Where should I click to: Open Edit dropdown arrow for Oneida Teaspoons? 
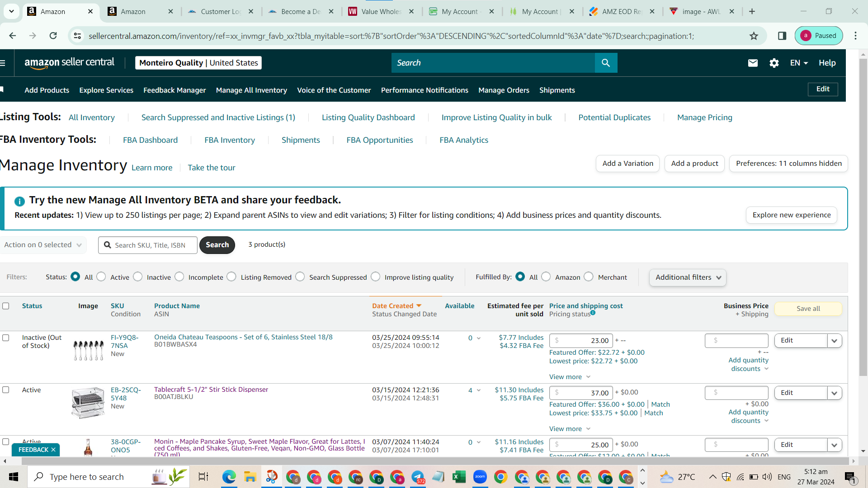pyautogui.click(x=835, y=341)
